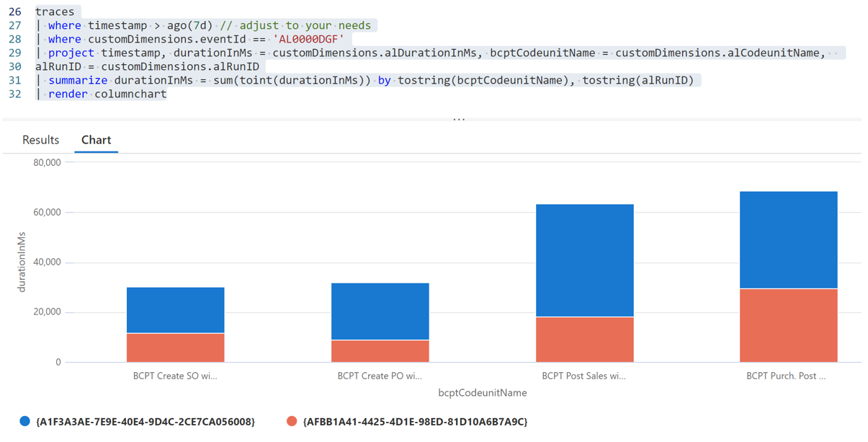Click the bcptCodeunitName x-axis title
The height and width of the screenshot is (442, 868).
click(482, 393)
